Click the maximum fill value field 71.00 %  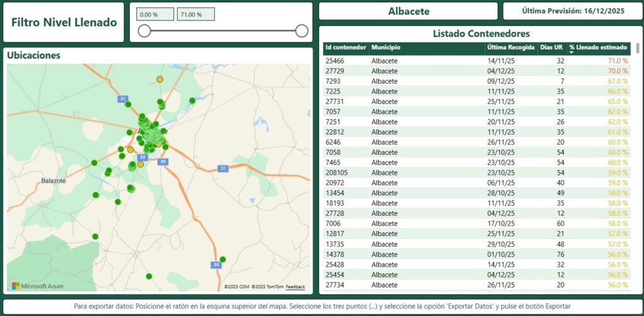(x=196, y=14)
